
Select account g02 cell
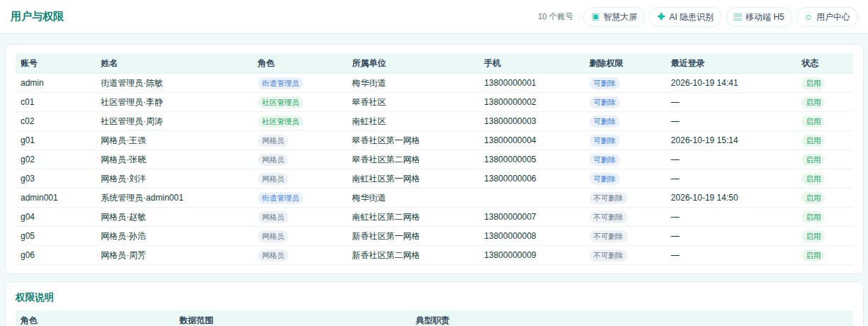coord(28,159)
